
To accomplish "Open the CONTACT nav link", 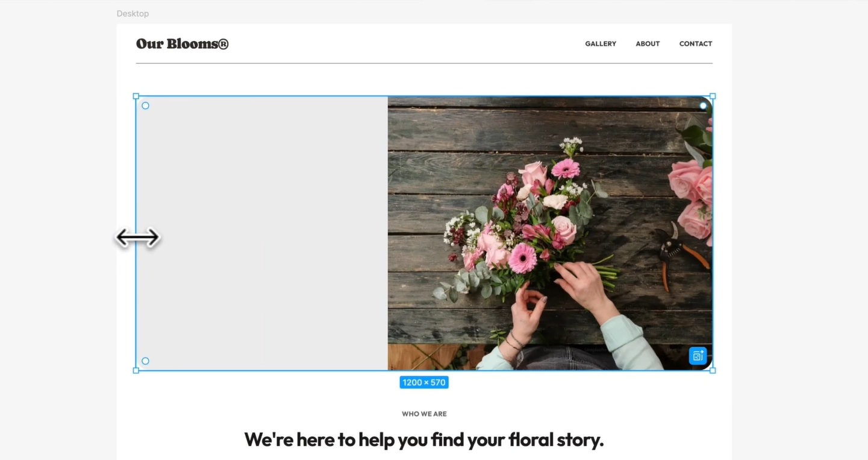I will pos(696,43).
